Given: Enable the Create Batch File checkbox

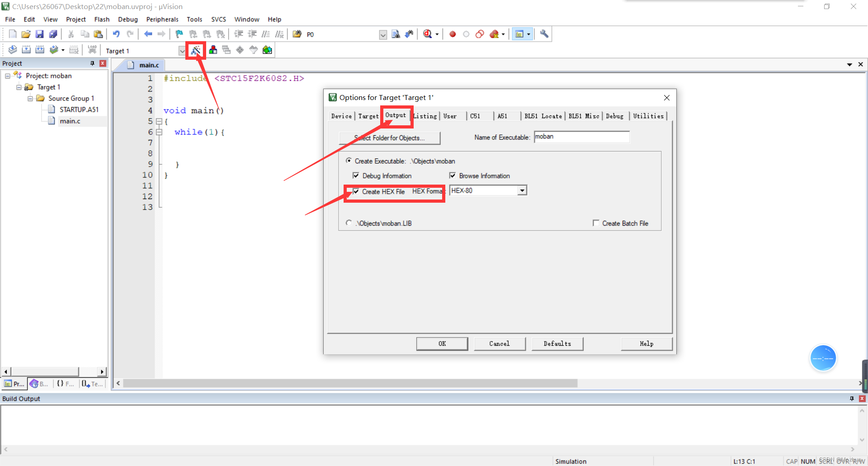Looking at the screenshot, I should (x=596, y=223).
